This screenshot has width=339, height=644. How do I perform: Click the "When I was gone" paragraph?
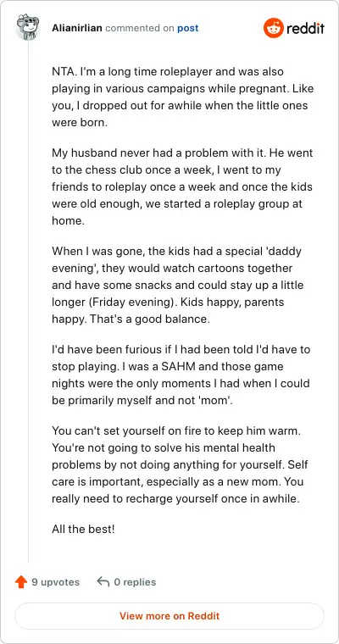click(x=177, y=285)
